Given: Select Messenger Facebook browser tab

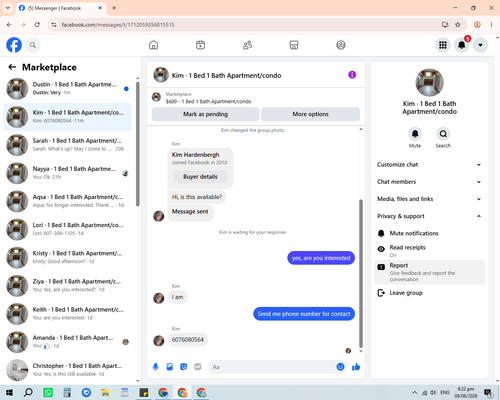Looking at the screenshot, I should [x=61, y=8].
